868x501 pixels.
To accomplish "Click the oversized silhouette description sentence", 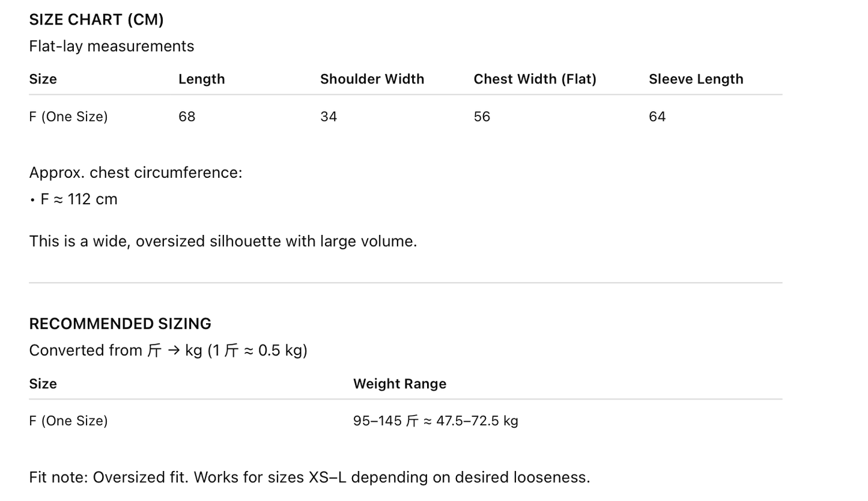I will point(223,241).
